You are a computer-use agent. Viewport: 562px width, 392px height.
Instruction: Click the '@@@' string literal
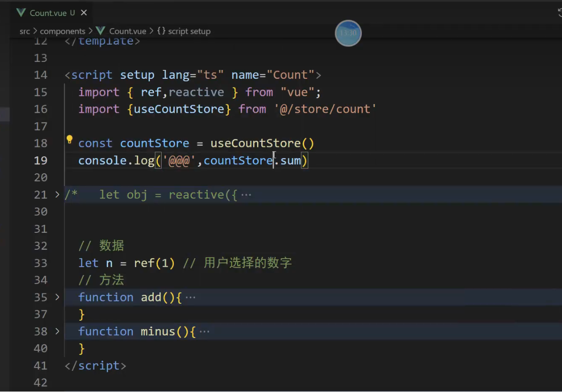point(179,161)
